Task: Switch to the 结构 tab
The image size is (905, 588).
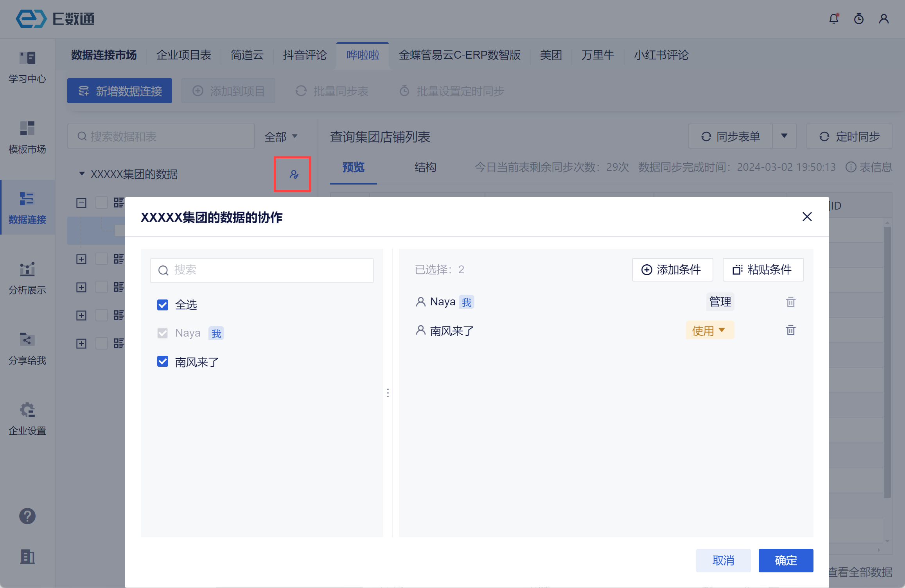Action: [x=425, y=167]
